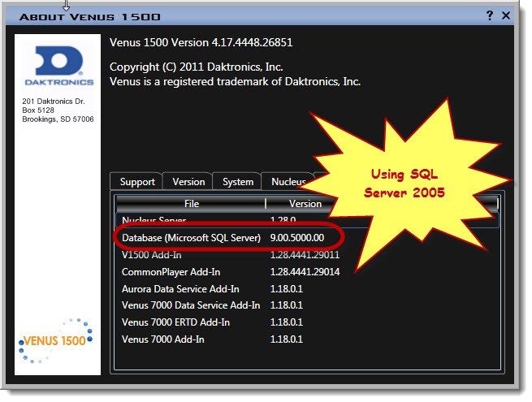Click the Daktronics logo

[x=58, y=67]
